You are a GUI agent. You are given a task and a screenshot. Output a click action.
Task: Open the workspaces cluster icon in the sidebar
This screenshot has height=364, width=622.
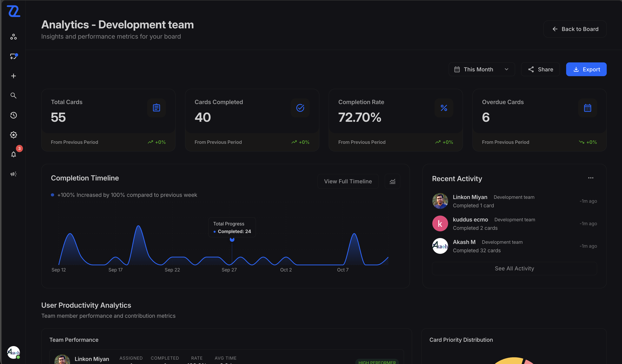click(x=14, y=37)
